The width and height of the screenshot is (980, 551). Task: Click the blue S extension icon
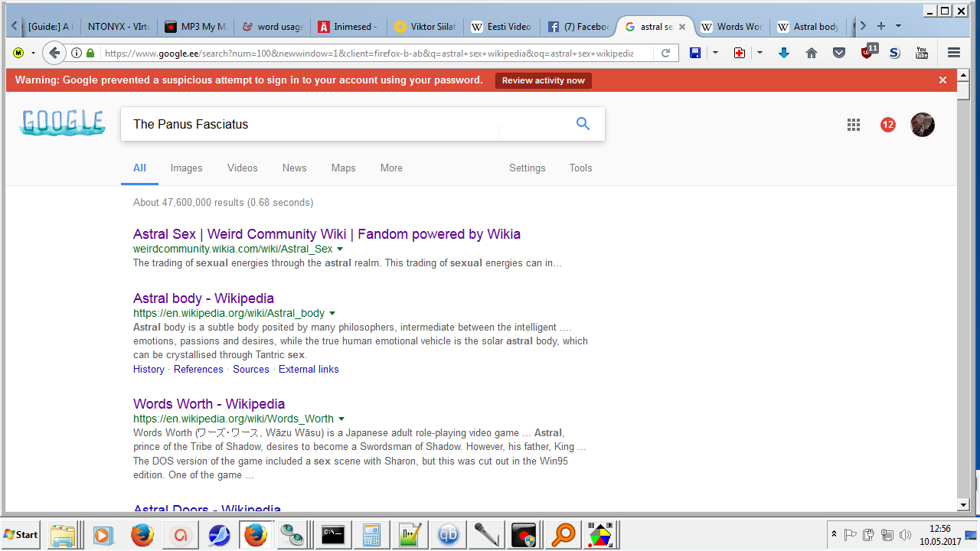[x=894, y=53]
